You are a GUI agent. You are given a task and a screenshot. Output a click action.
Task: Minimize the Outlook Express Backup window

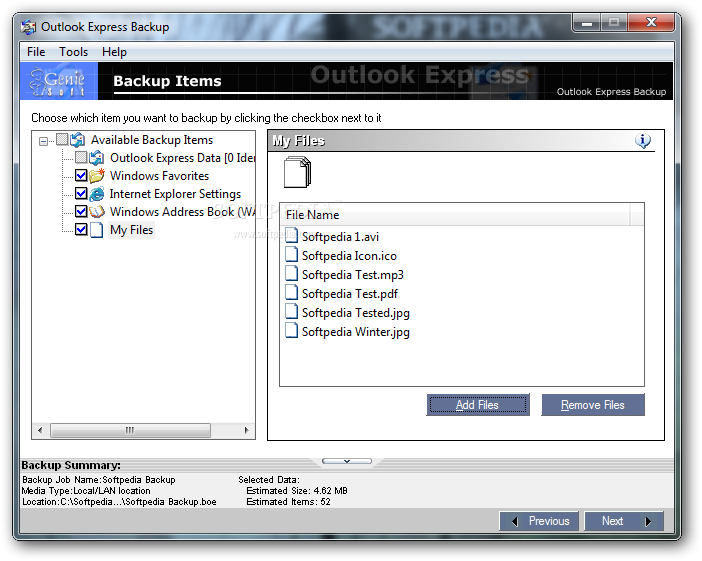587,22
